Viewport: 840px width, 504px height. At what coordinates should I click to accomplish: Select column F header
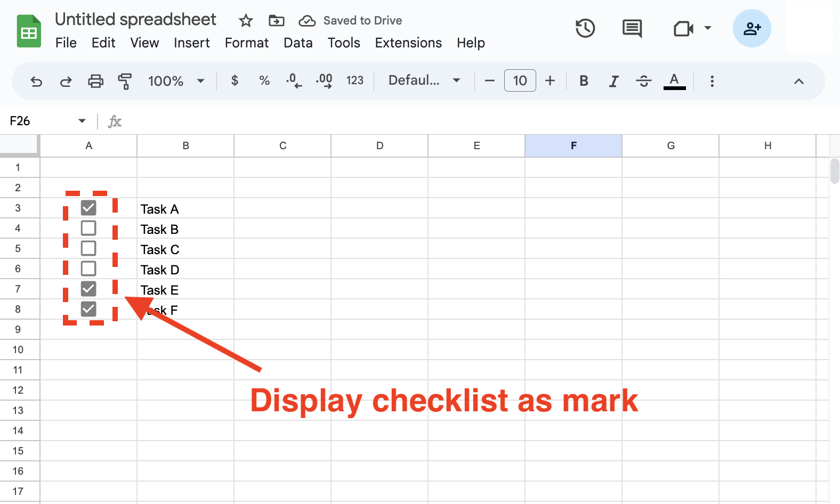574,145
